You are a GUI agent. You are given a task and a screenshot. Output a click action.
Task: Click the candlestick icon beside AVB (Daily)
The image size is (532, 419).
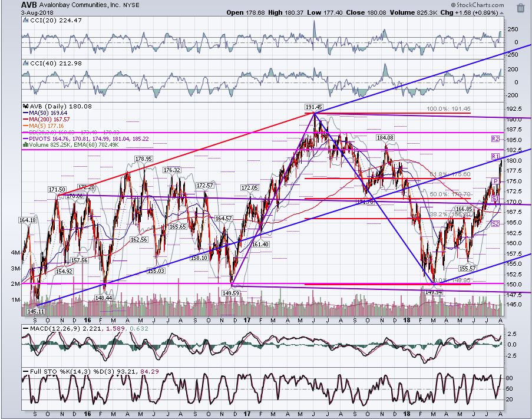click(x=25, y=106)
